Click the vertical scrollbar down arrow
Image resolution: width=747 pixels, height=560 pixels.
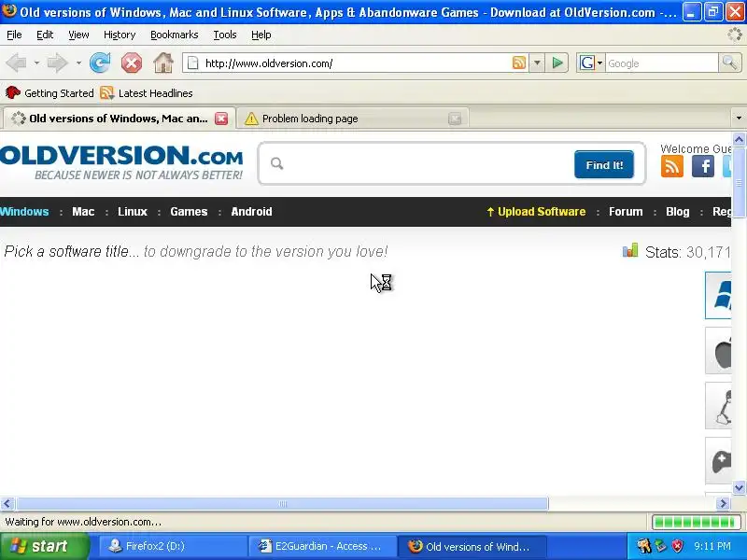[x=739, y=487]
